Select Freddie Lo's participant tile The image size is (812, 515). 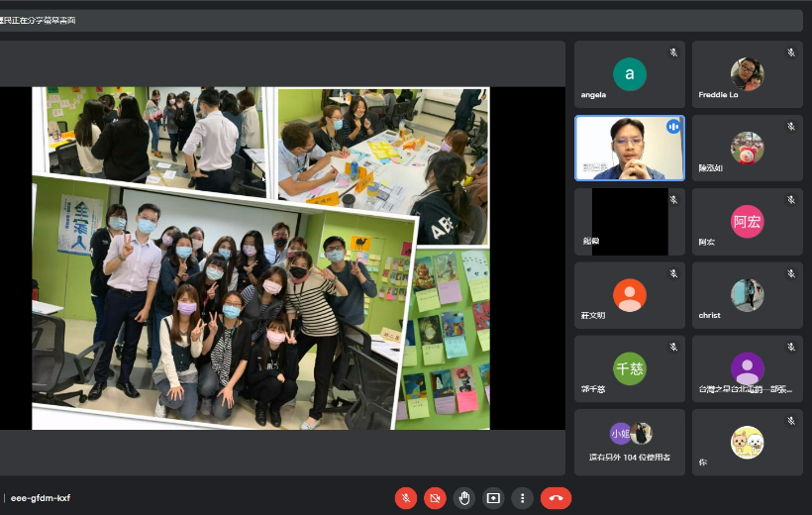point(747,74)
